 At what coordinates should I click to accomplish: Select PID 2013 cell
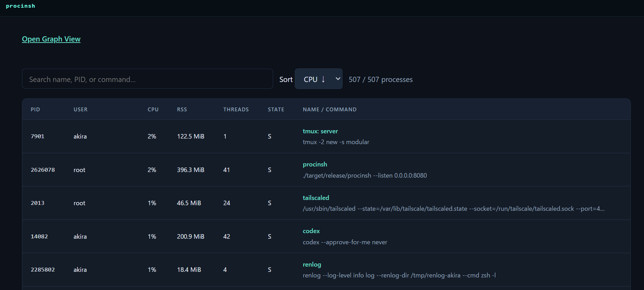pos(38,203)
